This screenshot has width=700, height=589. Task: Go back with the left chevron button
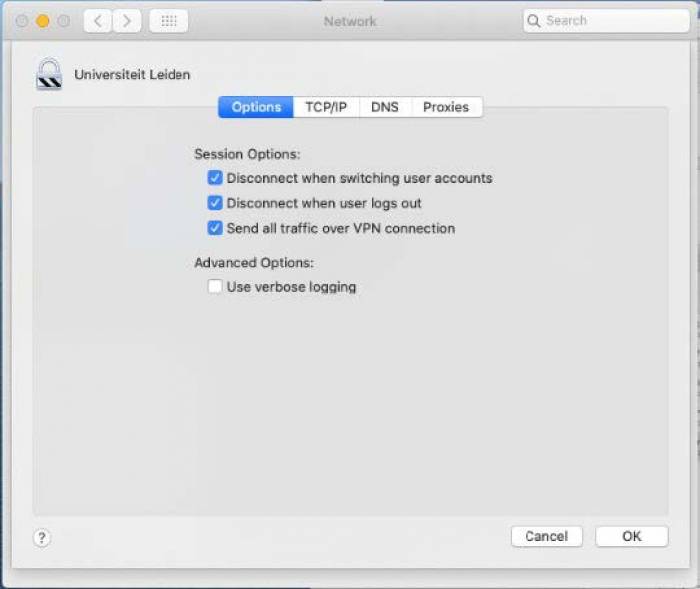pyautogui.click(x=97, y=21)
